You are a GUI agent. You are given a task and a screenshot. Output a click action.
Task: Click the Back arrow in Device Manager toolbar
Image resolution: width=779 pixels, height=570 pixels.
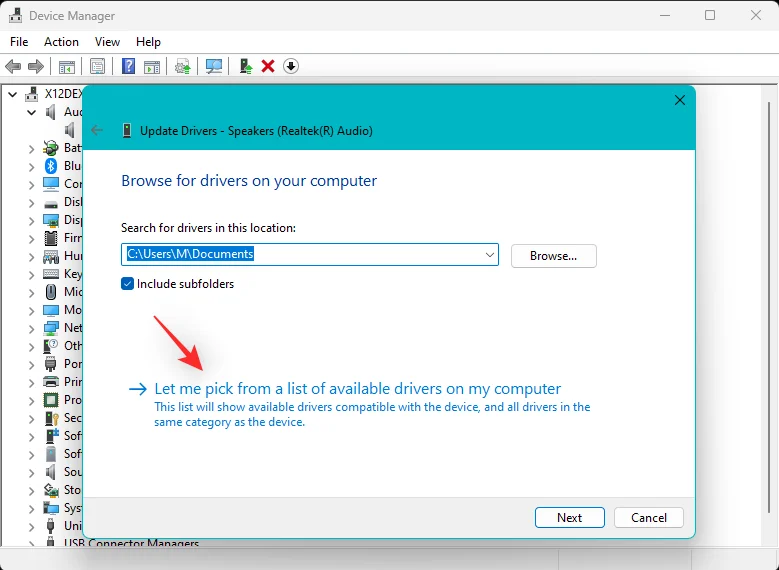(x=13, y=66)
